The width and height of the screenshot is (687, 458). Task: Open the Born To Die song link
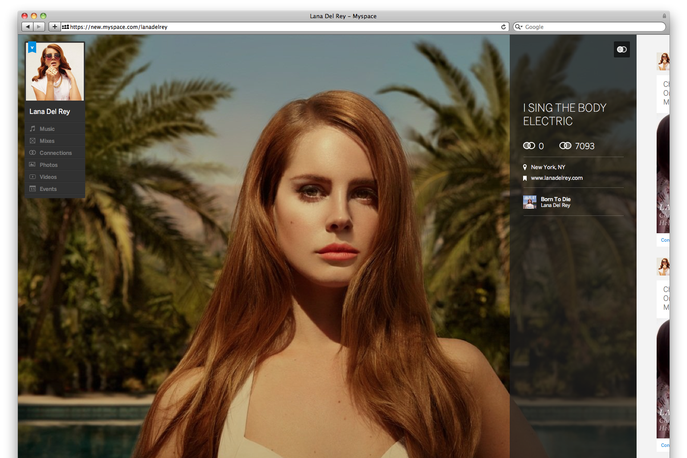[555, 199]
